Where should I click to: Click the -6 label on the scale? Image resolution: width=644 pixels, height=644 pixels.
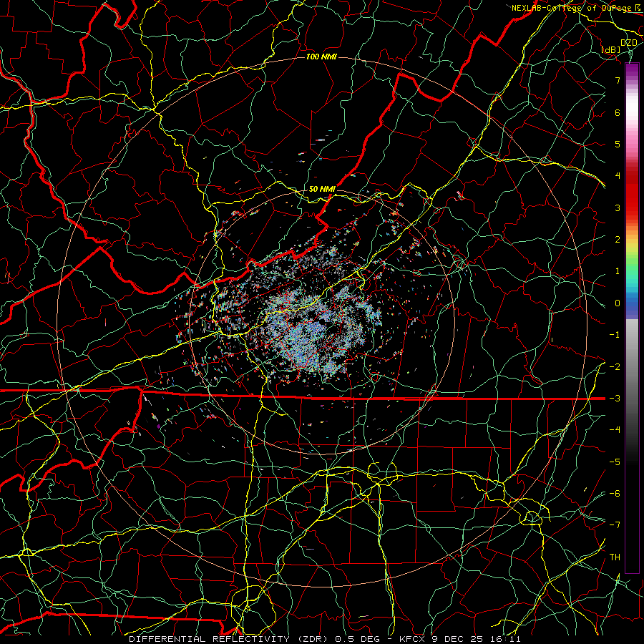pyautogui.click(x=615, y=494)
